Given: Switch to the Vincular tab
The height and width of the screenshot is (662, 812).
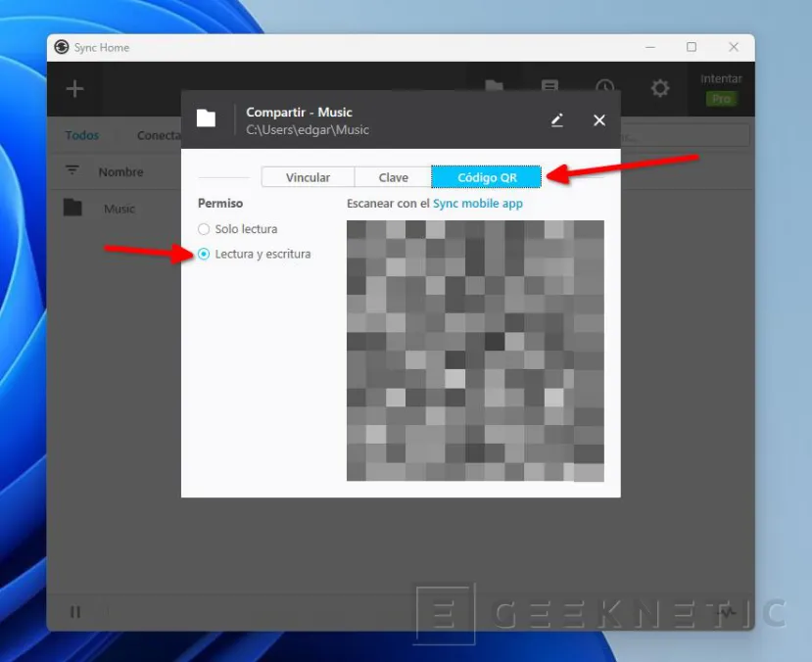Looking at the screenshot, I should tap(308, 177).
